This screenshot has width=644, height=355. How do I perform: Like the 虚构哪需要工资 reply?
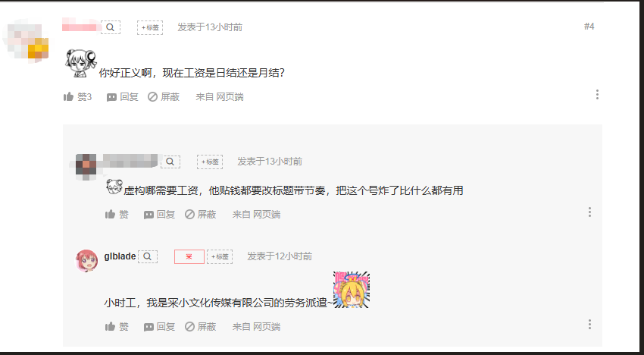[117, 215]
